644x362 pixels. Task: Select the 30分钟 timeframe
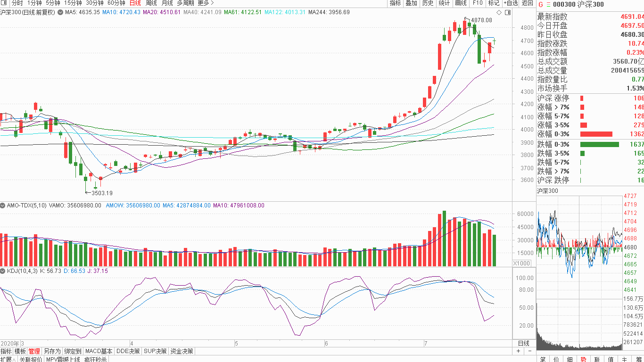click(x=94, y=3)
